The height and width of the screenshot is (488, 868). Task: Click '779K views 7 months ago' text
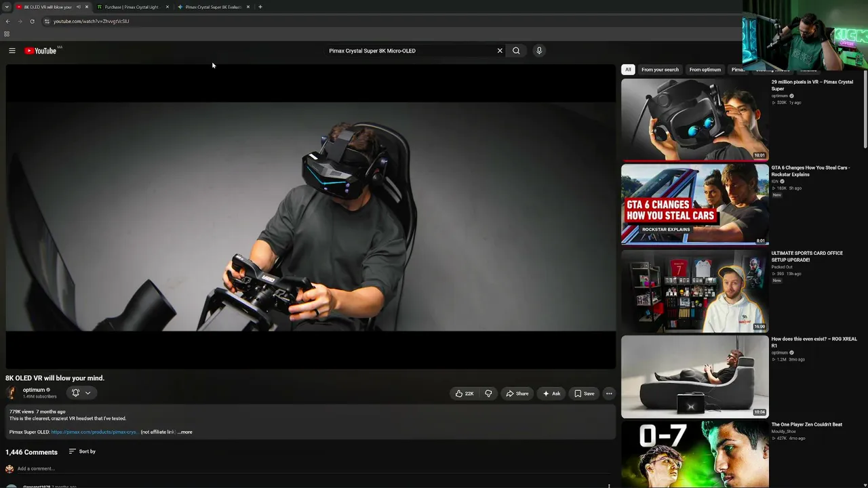pos(37,411)
